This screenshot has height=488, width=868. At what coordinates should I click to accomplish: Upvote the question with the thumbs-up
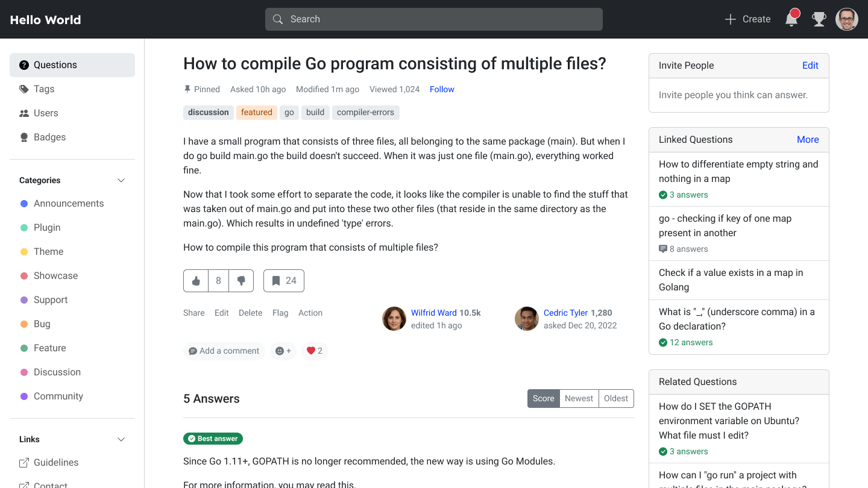pos(195,280)
